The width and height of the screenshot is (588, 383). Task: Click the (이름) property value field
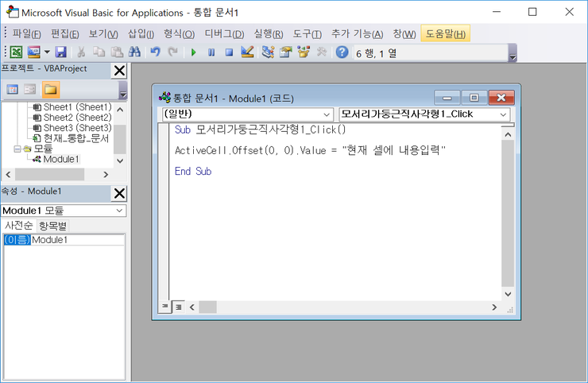click(x=77, y=239)
